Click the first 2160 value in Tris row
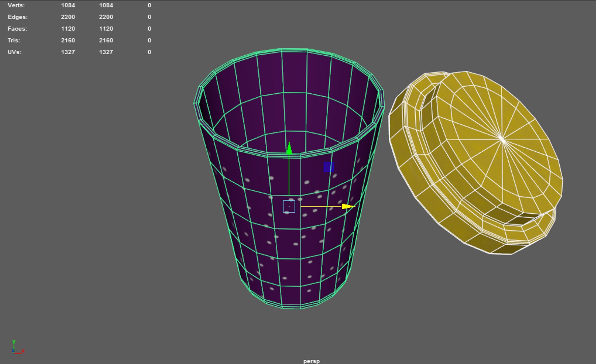The image size is (596, 364). click(68, 40)
